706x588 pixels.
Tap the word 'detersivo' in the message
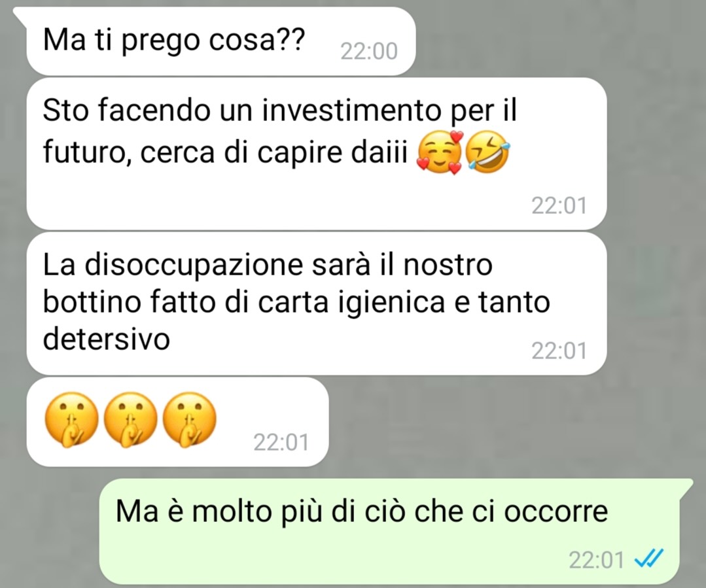pyautogui.click(x=106, y=339)
